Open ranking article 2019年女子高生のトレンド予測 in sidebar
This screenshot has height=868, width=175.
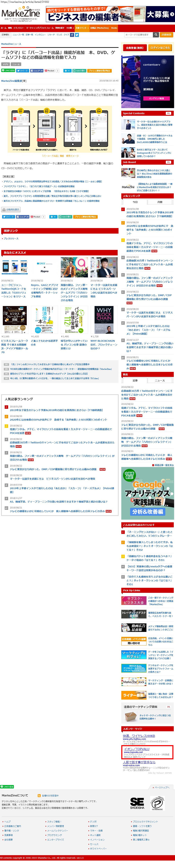coord(150,214)
